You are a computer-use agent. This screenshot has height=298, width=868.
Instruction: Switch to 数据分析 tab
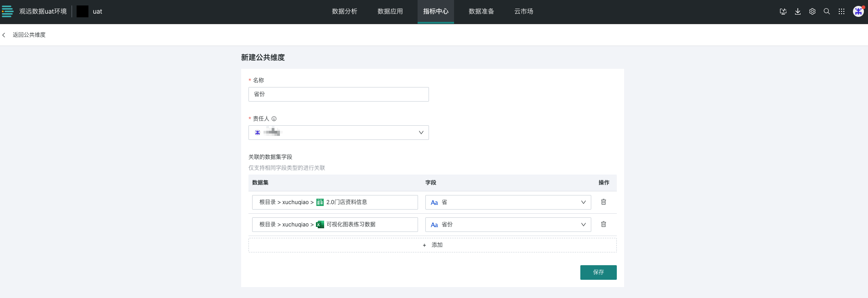[345, 11]
